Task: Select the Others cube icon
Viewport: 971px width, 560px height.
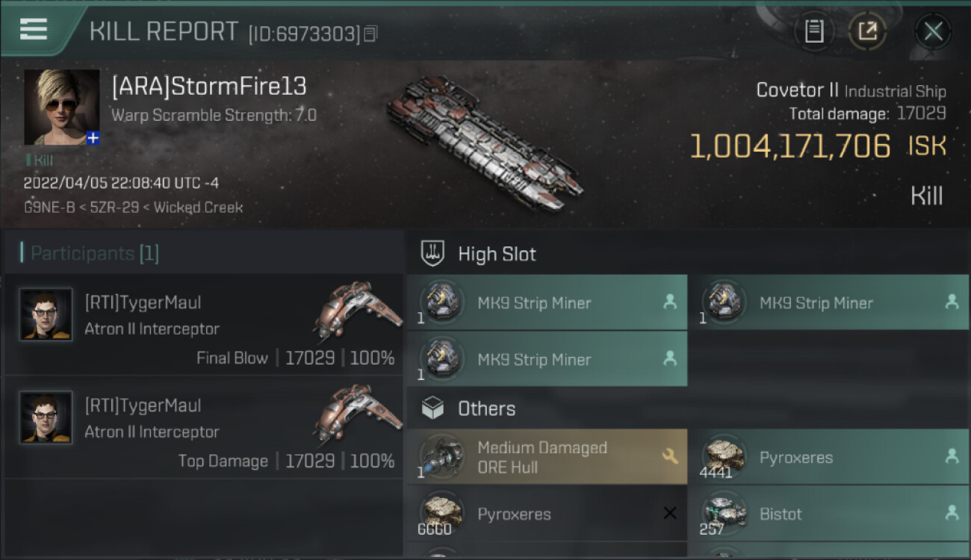Action: (x=433, y=408)
